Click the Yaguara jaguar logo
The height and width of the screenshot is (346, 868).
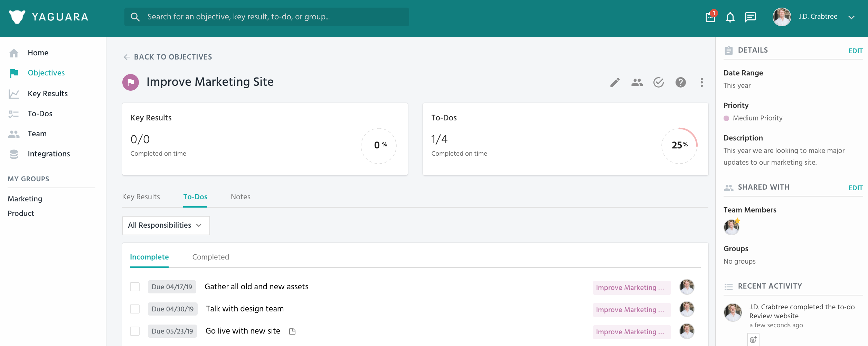(17, 17)
